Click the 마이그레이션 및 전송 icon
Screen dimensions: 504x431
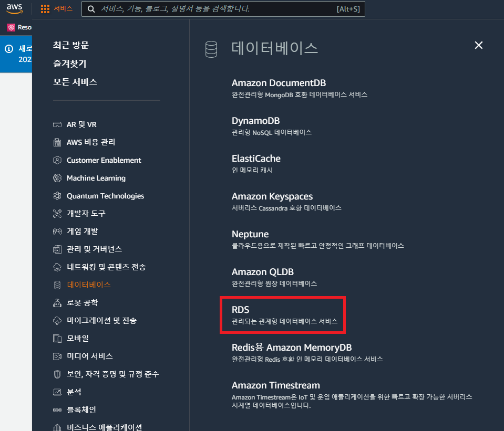pos(57,321)
